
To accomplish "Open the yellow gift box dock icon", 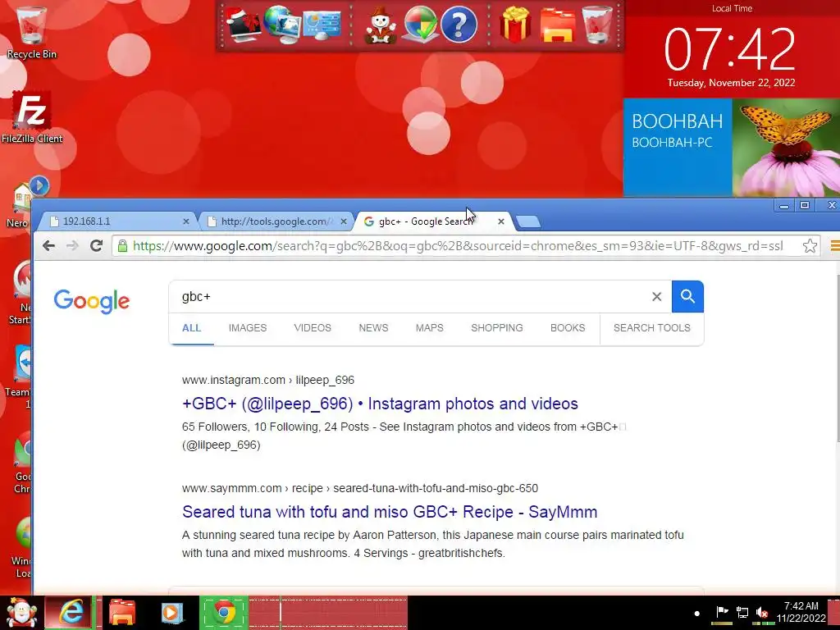I will [x=515, y=25].
